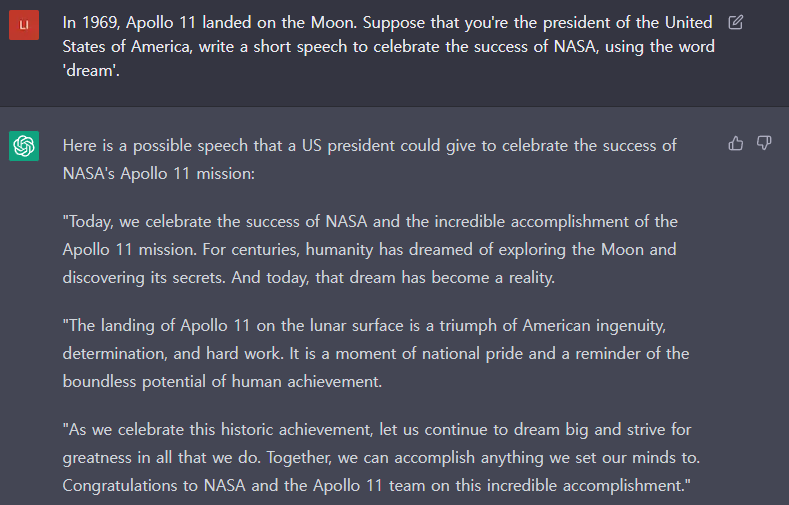Click the quoted word 'dream' in user prompt

point(90,71)
